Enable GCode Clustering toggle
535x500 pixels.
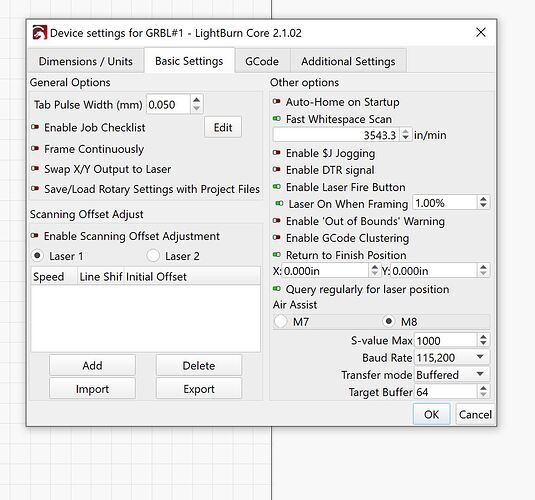pyautogui.click(x=277, y=237)
